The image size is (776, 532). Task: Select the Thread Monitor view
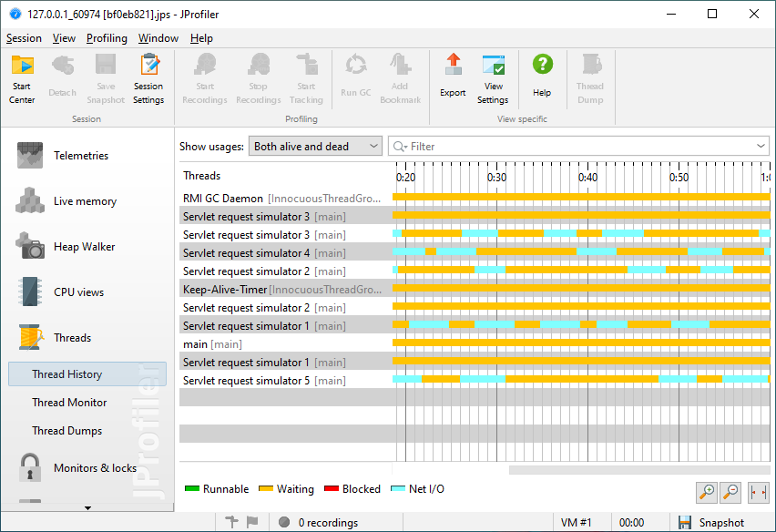tap(69, 403)
